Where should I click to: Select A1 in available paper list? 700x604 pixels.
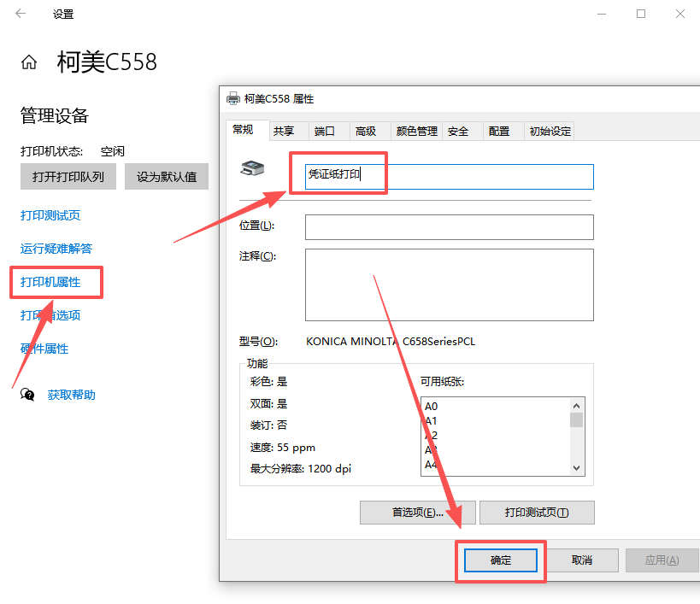pos(432,420)
